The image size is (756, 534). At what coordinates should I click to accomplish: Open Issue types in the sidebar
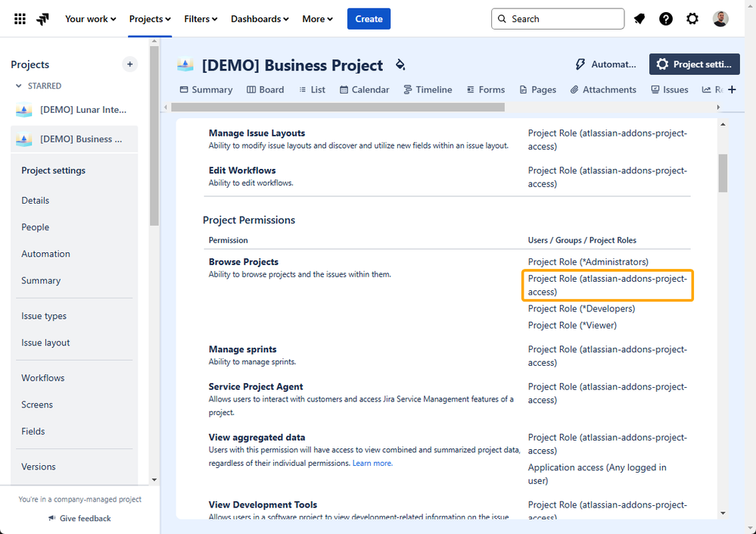click(x=44, y=316)
